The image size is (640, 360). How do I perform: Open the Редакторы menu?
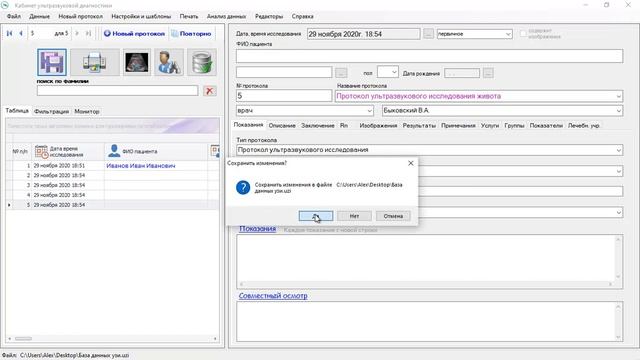coord(269,16)
